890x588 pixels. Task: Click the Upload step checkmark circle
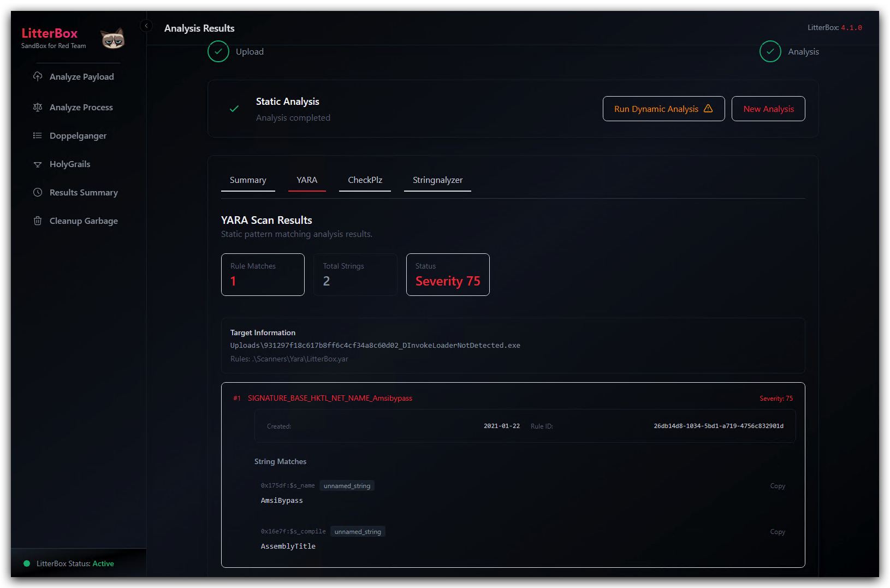pyautogui.click(x=218, y=51)
